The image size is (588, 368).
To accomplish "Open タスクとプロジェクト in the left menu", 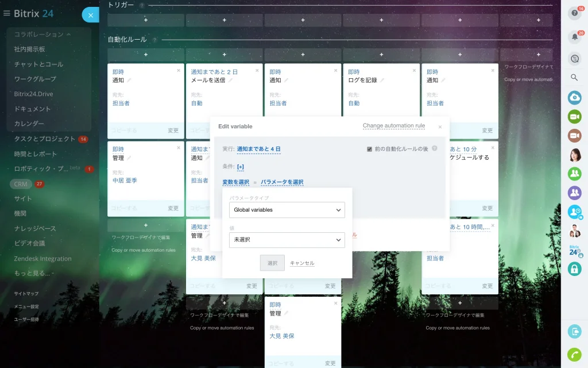I will (x=45, y=139).
